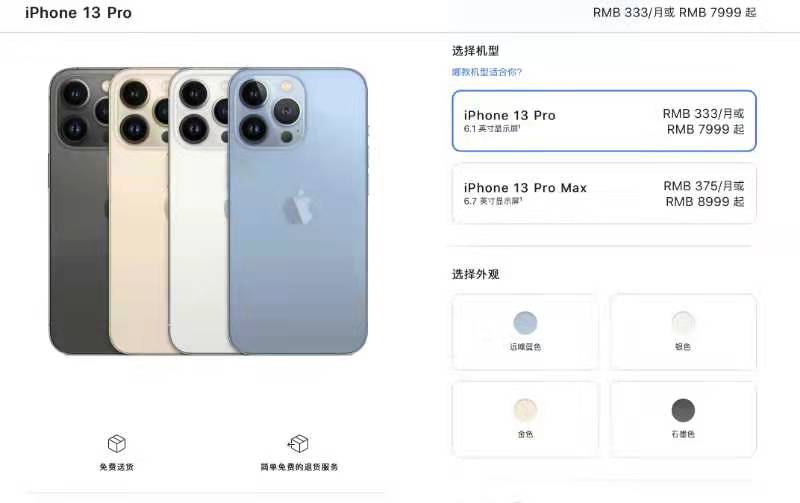The width and height of the screenshot is (800, 503).
Task: Click the graphite iPhone product image
Action: [x=79, y=211]
